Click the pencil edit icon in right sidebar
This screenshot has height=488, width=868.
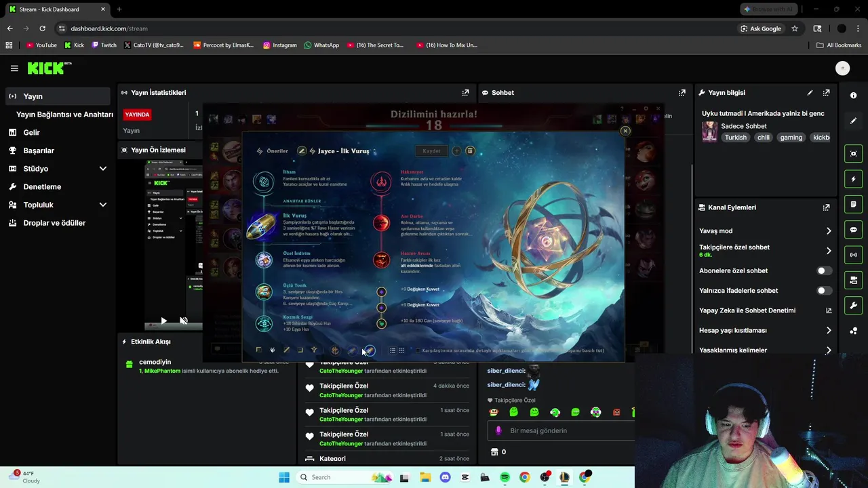(853, 121)
